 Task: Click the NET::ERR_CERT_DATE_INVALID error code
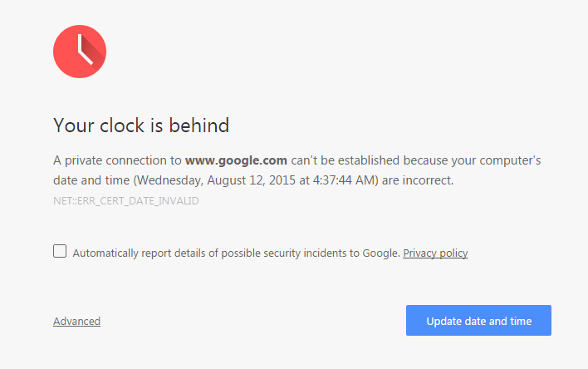(x=126, y=201)
